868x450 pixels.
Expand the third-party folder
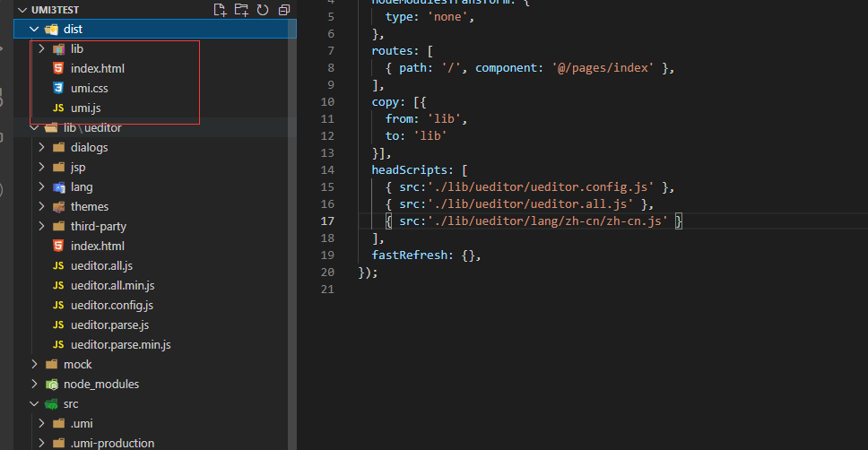tap(41, 227)
